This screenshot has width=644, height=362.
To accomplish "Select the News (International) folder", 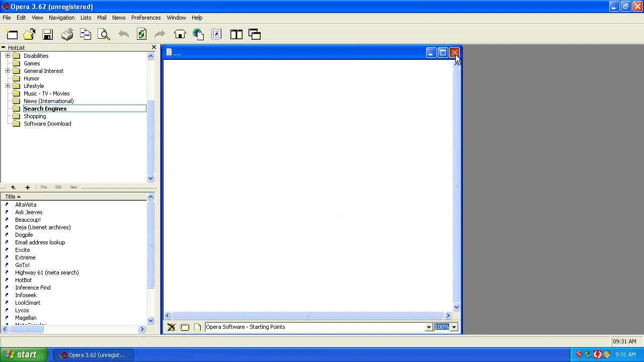I will pos(48,101).
